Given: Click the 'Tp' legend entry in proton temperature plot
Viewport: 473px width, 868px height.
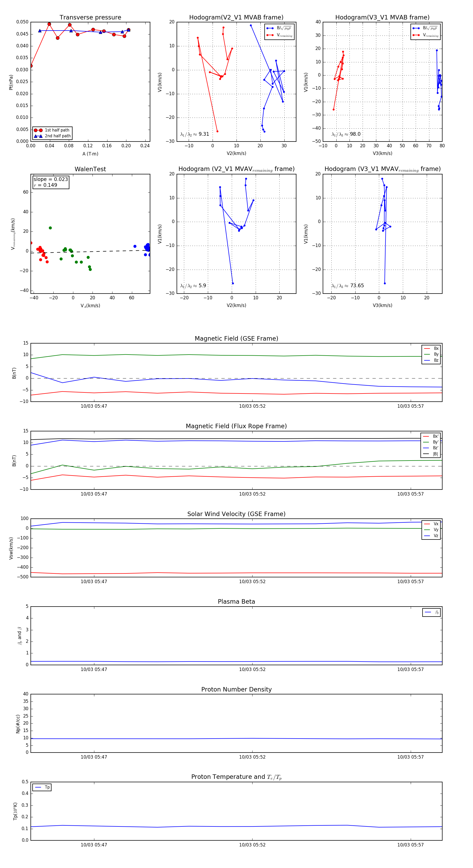Looking at the screenshot, I should (42, 787).
